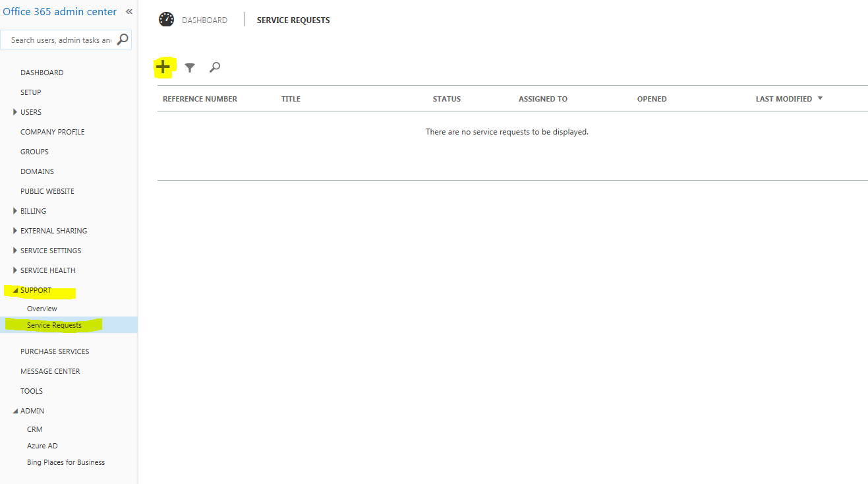Sort by TITLE column header
This screenshot has width=868, height=484.
(x=291, y=99)
